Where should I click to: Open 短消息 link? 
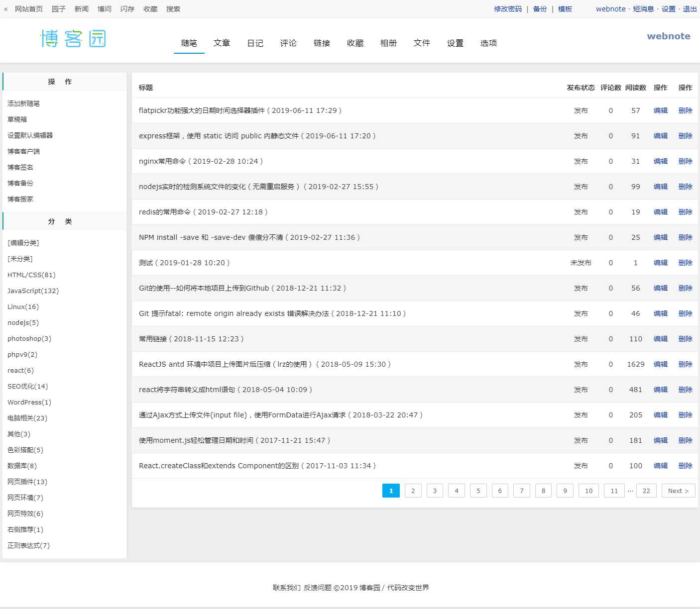(643, 9)
